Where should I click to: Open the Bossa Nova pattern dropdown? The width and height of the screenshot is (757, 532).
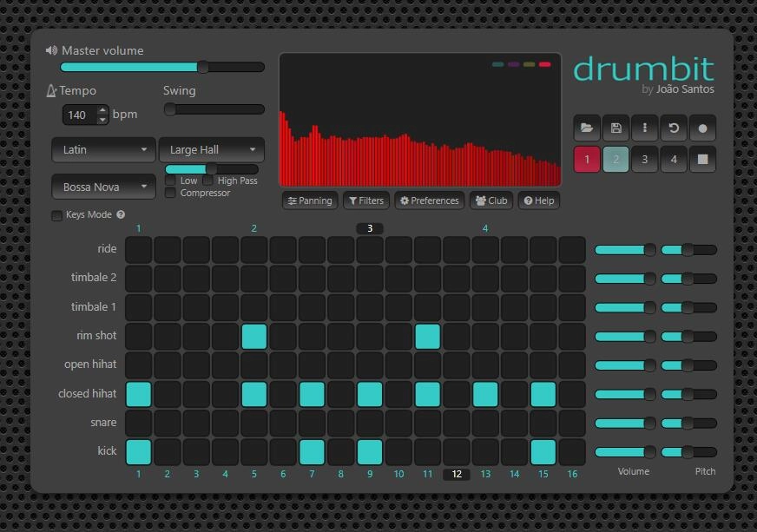(x=103, y=187)
